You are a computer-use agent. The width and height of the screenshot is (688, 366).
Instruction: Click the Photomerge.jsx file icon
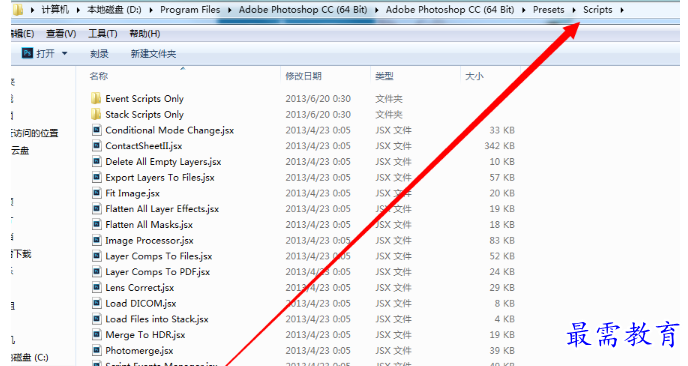click(97, 351)
